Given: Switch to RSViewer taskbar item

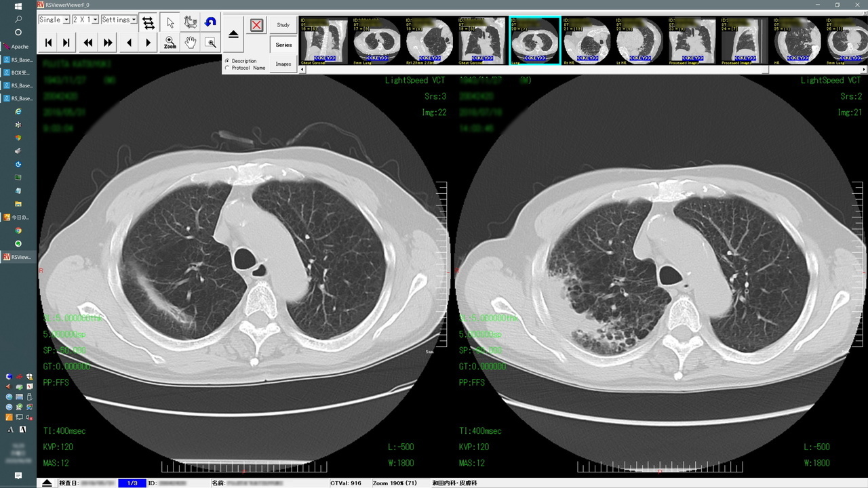Looking at the screenshot, I should click(x=17, y=257).
